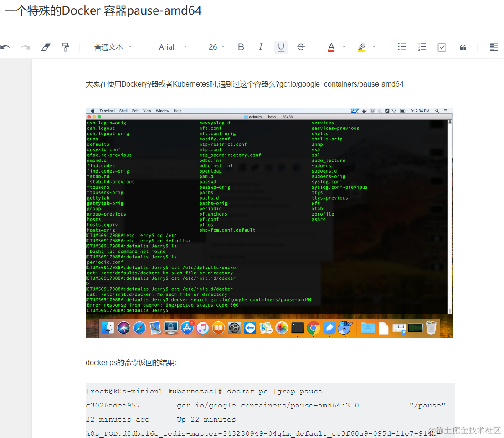Click Terminal icon in the dock
The image size is (504, 438).
tap(298, 328)
